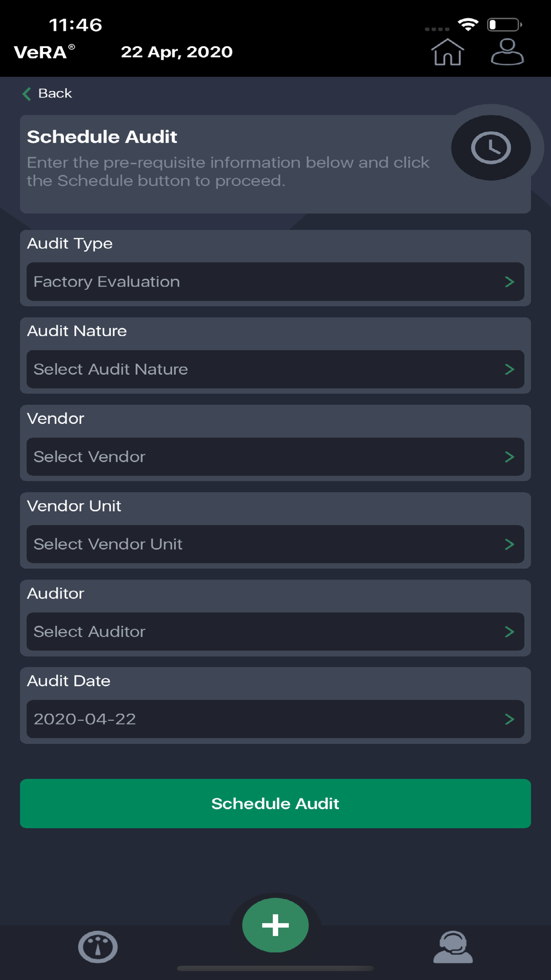Expand the Select Vendor Unit dropdown
Screen dimensions: 551x980
275,544
